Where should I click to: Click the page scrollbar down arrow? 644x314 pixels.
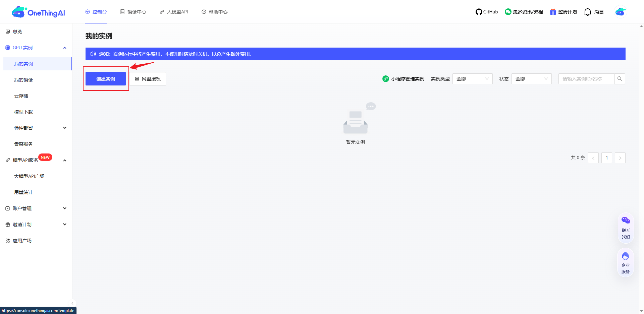(641, 311)
